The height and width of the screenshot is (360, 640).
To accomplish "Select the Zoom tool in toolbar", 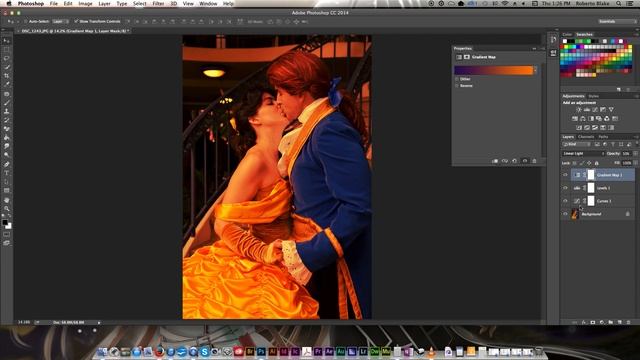I will click(x=7, y=209).
